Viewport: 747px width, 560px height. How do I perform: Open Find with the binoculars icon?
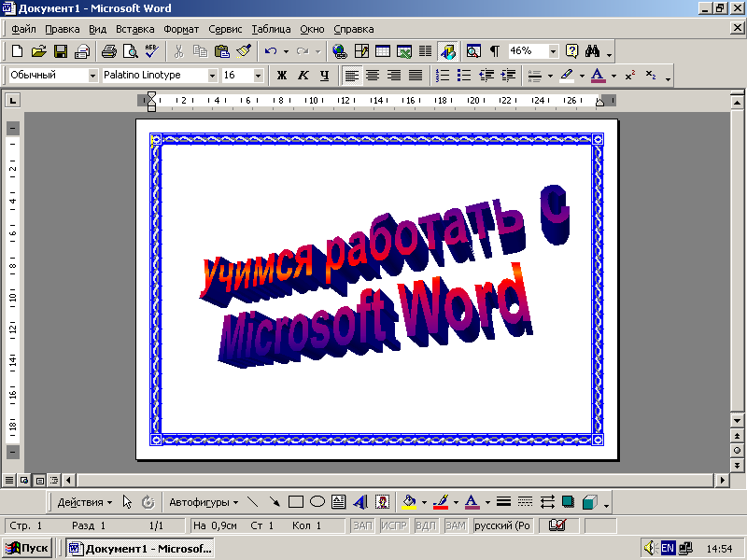(x=593, y=51)
